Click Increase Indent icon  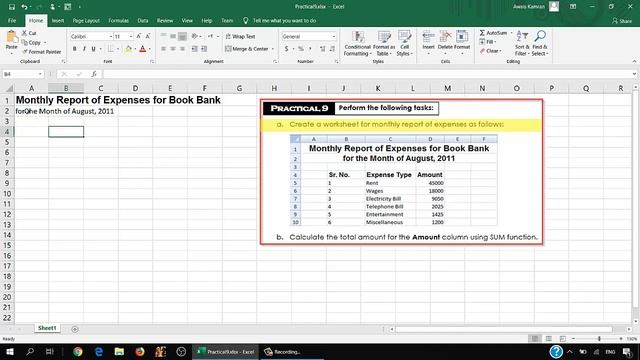[x=204, y=49]
